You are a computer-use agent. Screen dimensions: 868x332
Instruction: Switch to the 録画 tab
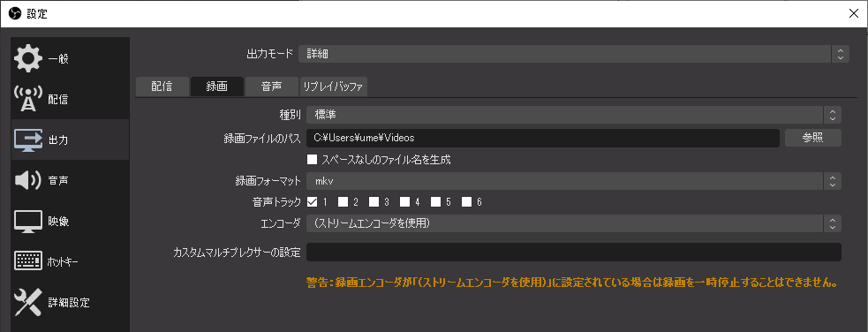[216, 87]
